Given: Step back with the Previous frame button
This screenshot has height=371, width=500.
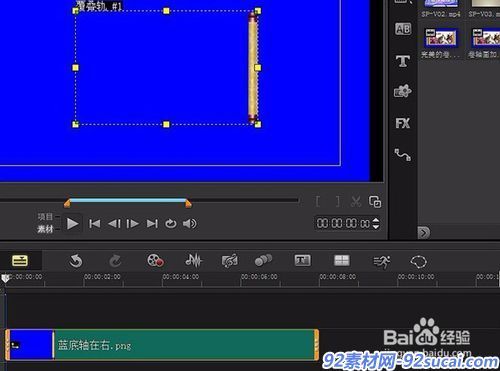Looking at the screenshot, I should (114, 224).
